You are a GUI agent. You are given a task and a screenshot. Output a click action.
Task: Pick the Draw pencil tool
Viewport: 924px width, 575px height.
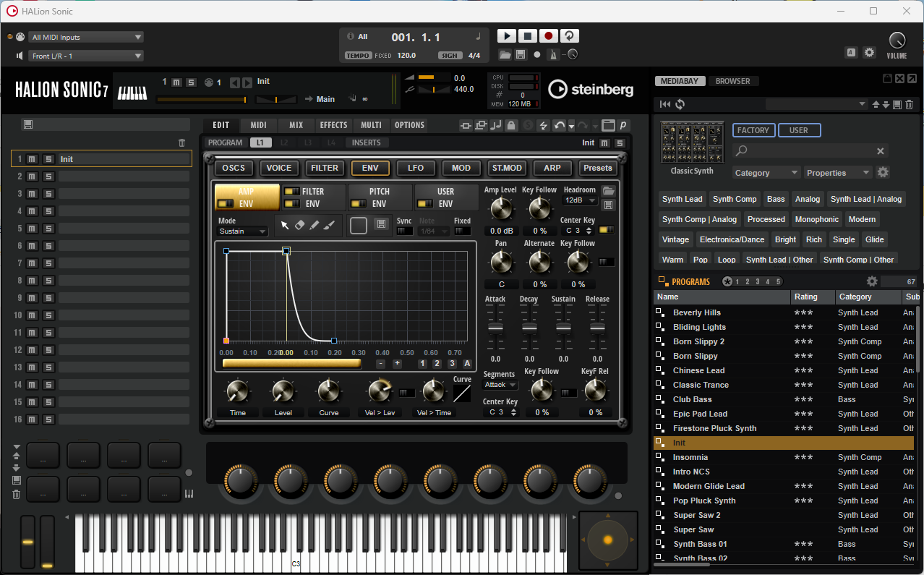click(x=315, y=226)
